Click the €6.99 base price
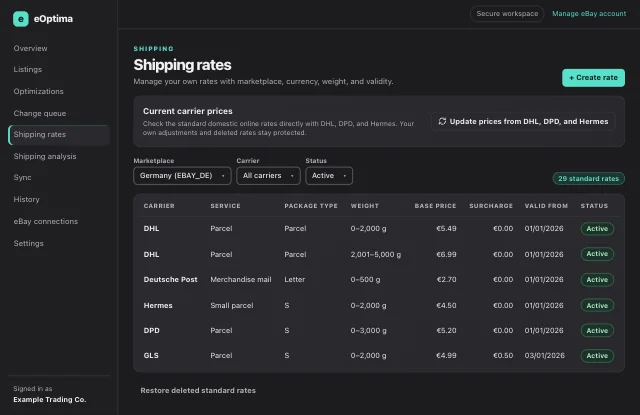The image size is (640, 415). click(446, 255)
